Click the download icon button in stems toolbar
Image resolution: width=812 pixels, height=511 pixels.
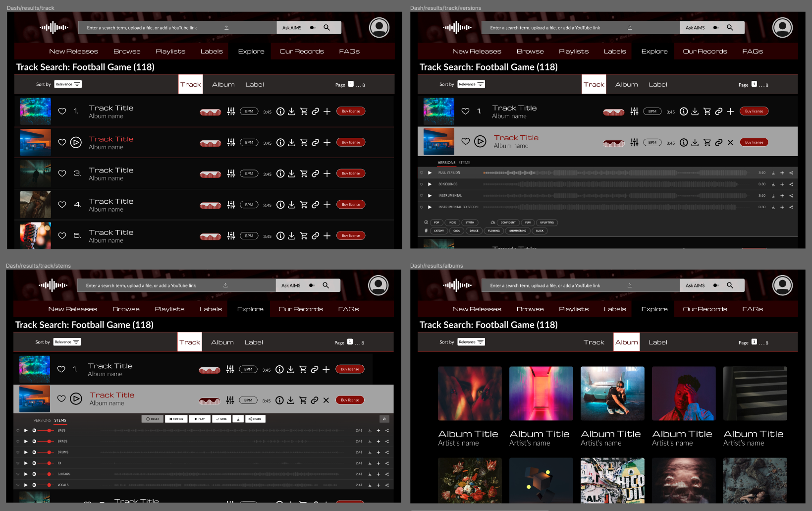pos(238,419)
